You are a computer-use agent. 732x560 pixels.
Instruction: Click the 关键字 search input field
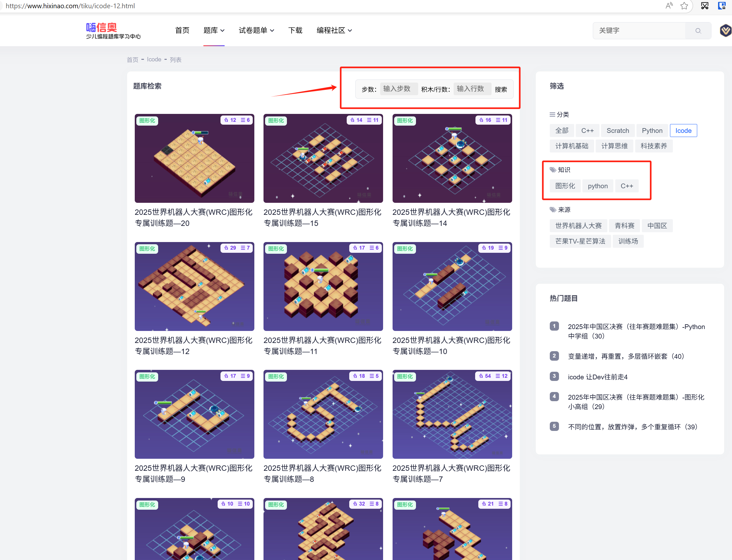(639, 31)
